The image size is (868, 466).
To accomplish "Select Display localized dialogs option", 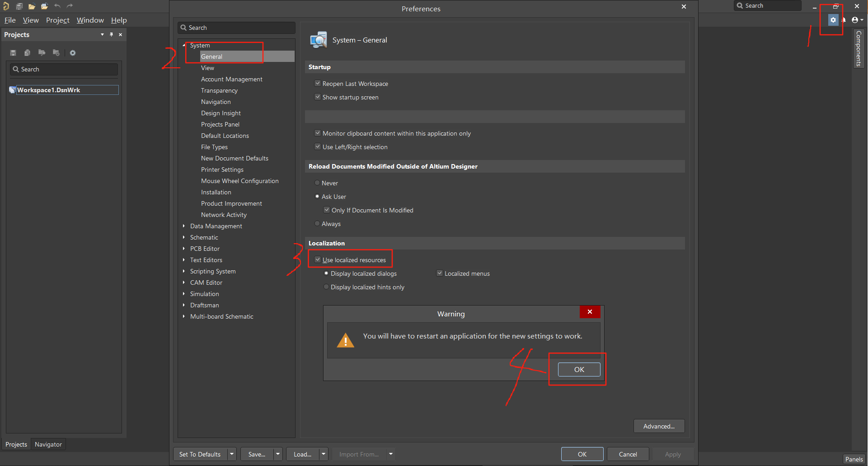I will point(326,273).
